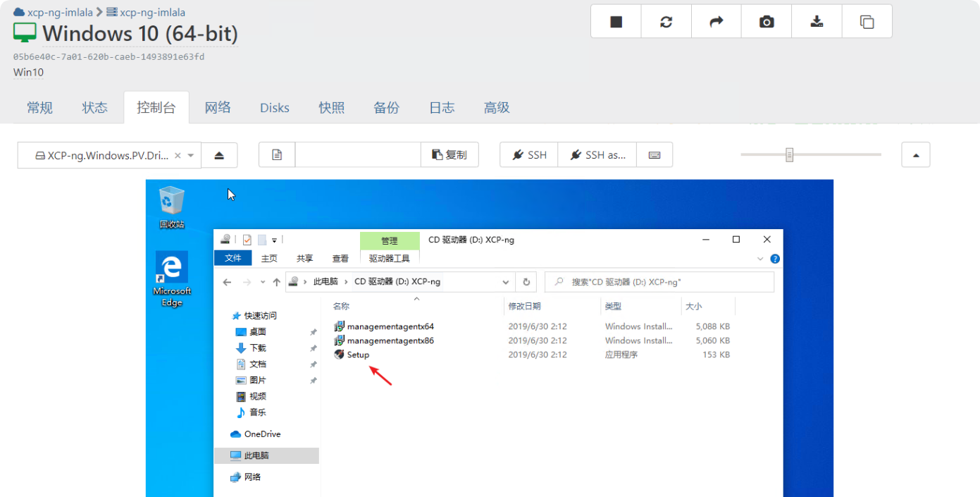
Task: Open the 日志 tab
Action: coord(442,108)
